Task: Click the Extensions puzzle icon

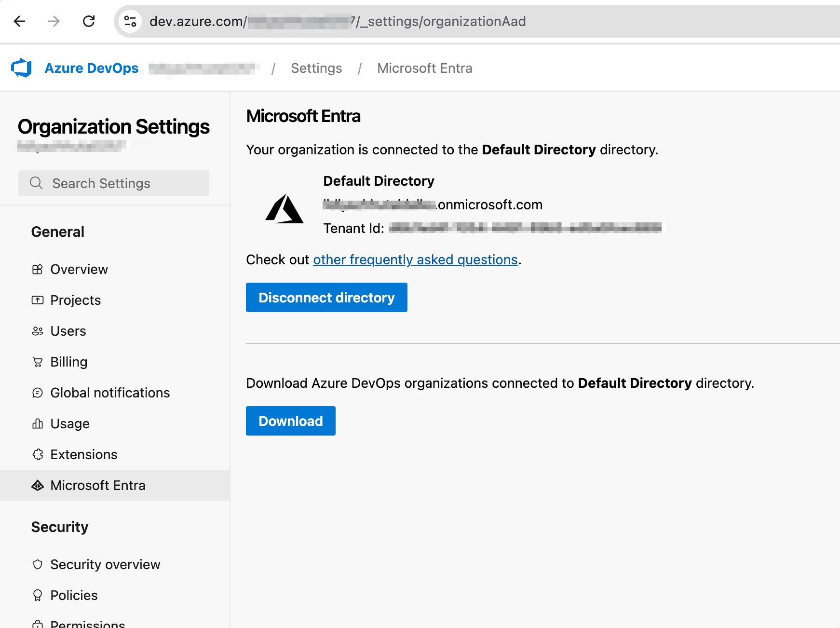Action: 38,455
